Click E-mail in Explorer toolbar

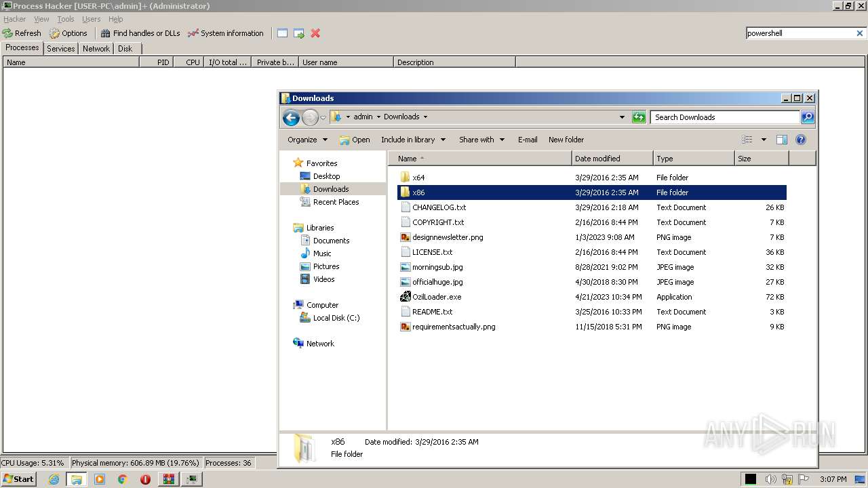(x=528, y=140)
